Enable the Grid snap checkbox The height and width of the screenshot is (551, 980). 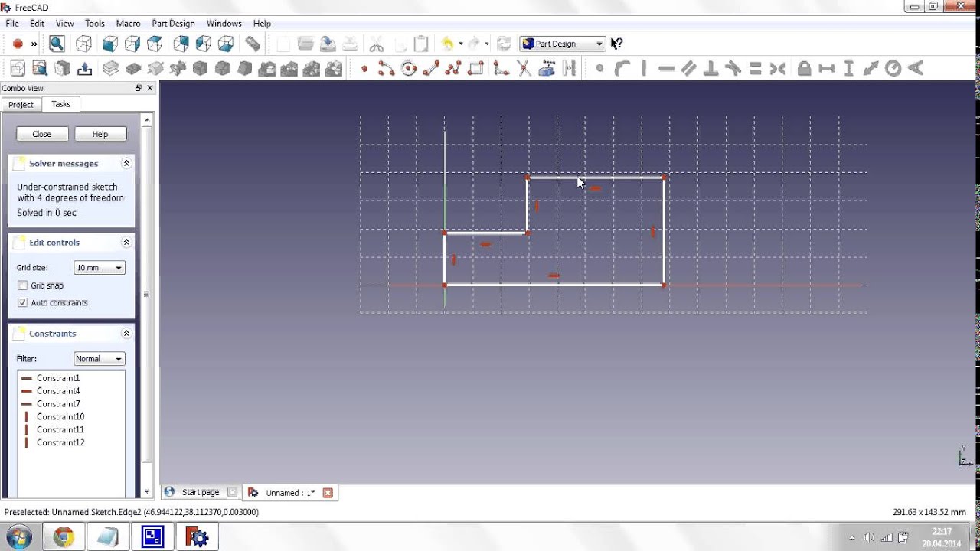pos(23,285)
